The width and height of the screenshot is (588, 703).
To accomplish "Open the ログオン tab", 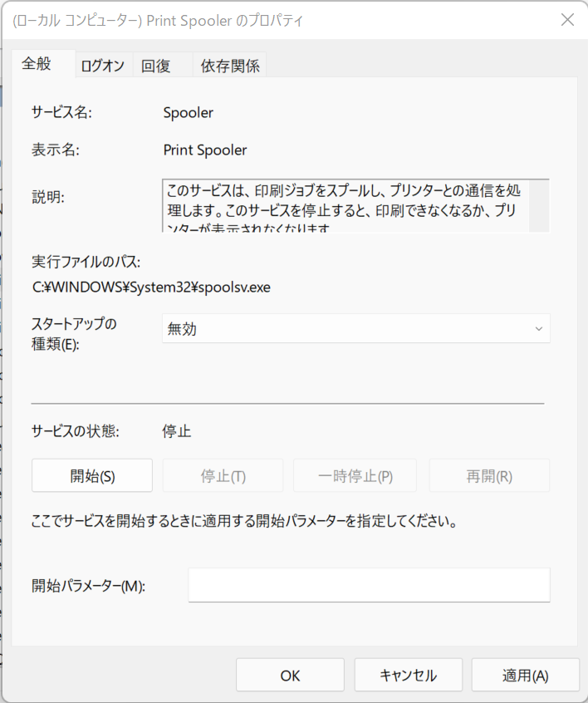I will tap(104, 66).
